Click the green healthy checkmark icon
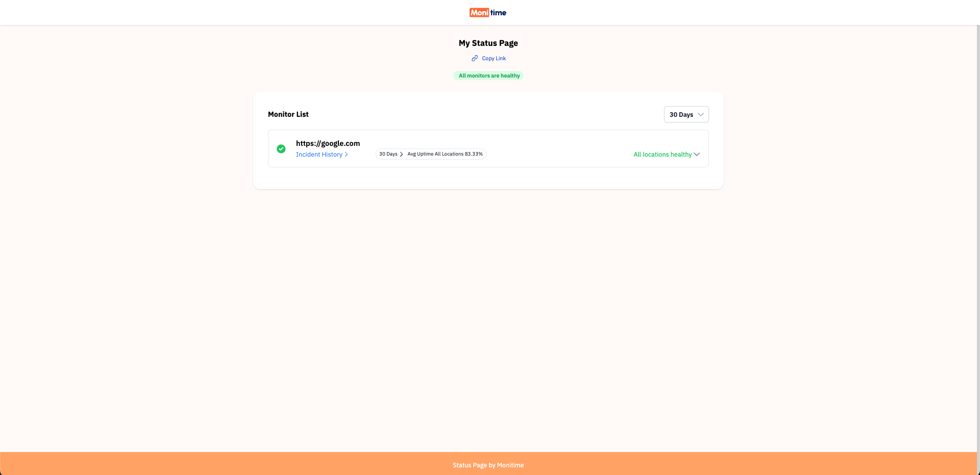Screen dimensions: 980x475 tap(281, 149)
